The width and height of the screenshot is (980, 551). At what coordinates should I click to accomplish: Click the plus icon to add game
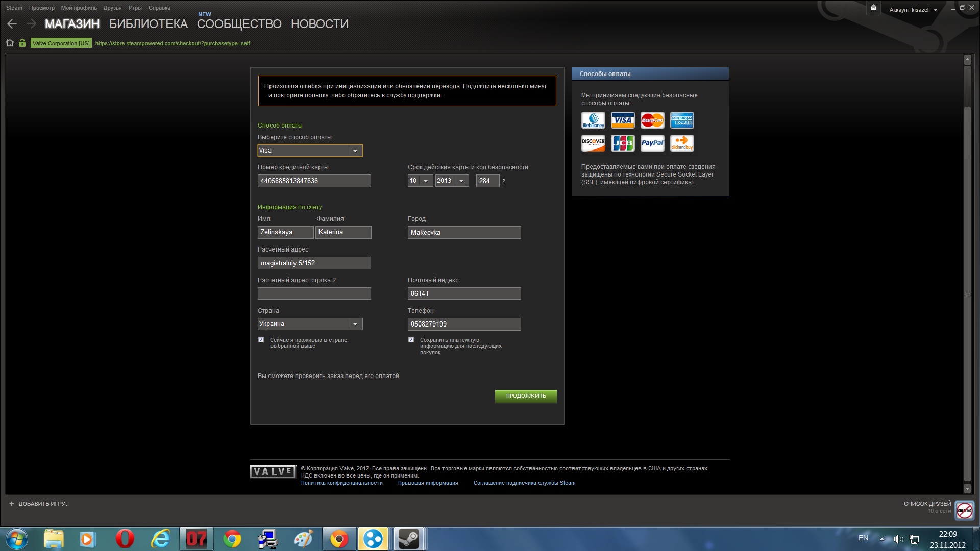tap(12, 504)
